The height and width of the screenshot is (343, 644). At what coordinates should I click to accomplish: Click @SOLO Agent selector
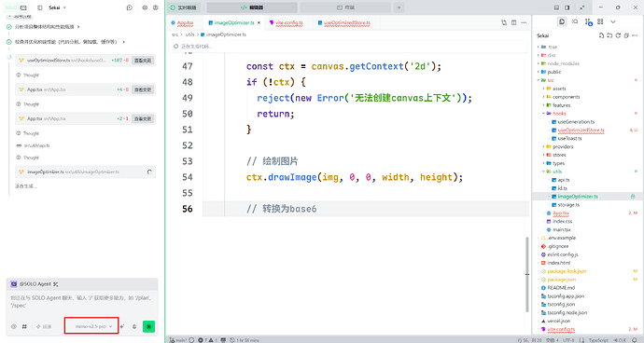[35, 284]
